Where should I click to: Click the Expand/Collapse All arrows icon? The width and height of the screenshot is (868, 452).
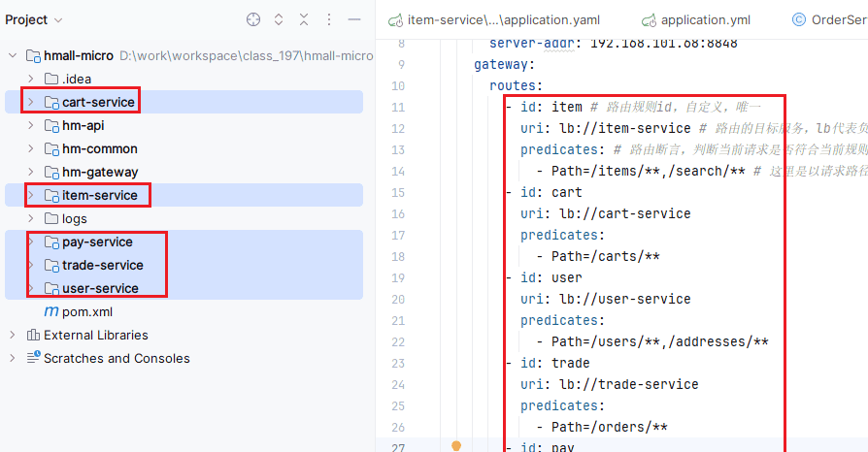(x=279, y=19)
